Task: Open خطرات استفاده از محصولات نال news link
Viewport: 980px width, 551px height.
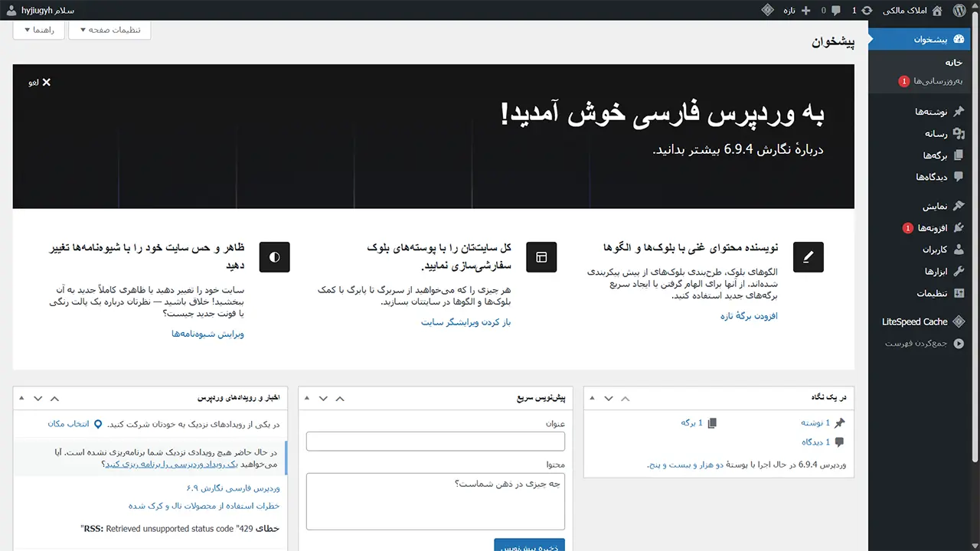Action: pos(204,506)
